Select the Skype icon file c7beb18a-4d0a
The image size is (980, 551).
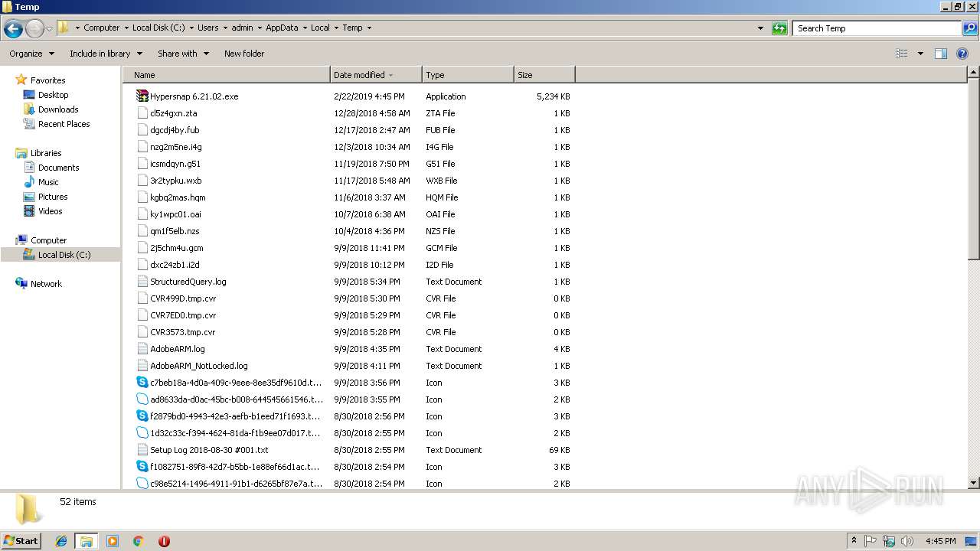coord(142,383)
